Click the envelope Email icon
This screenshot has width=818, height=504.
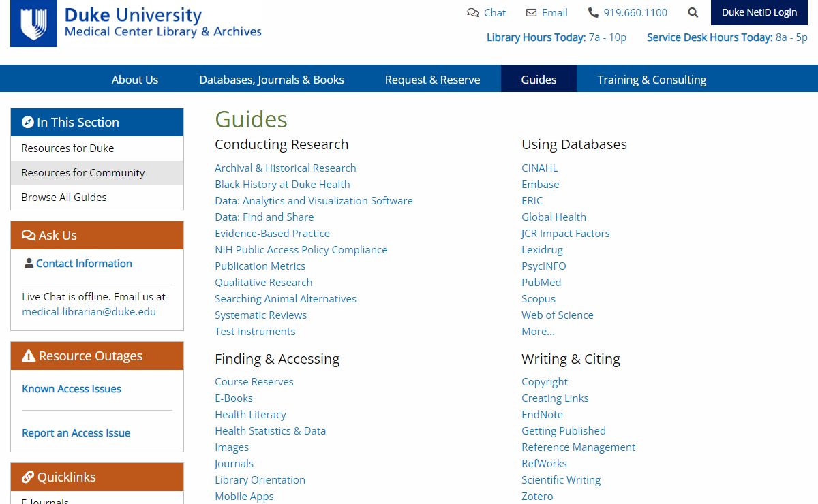point(532,12)
